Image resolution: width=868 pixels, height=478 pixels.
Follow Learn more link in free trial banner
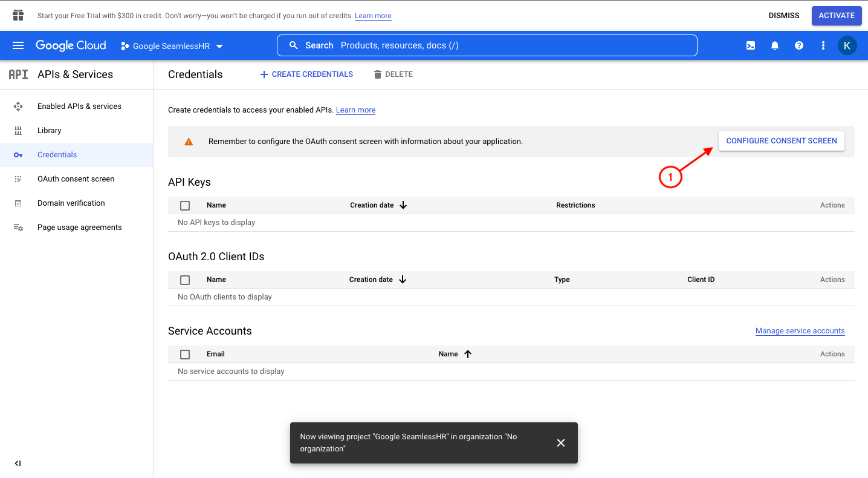(373, 16)
